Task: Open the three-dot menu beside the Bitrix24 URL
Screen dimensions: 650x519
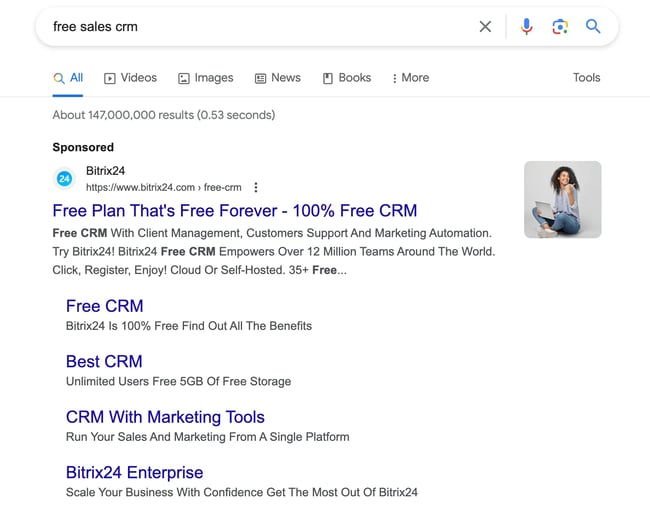Action: pos(256,187)
